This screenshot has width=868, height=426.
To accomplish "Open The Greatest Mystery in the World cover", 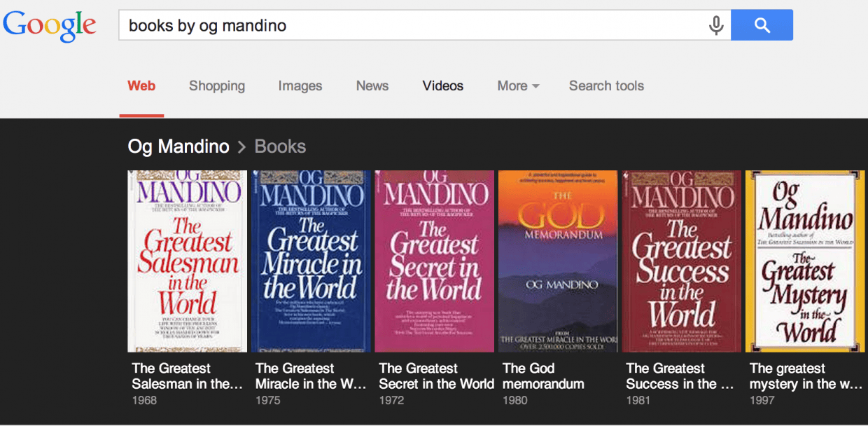I will coord(806,261).
